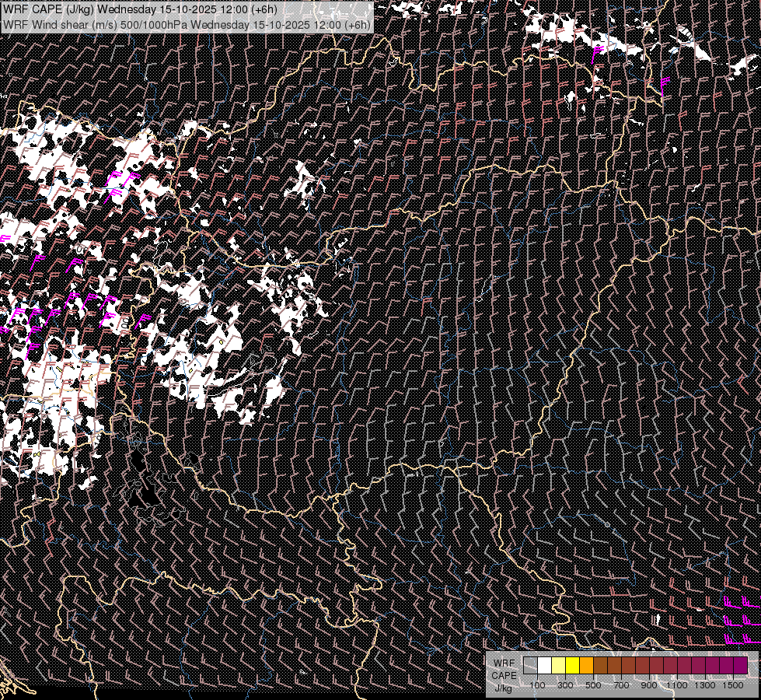Click the 1300 legend scale label
761x700 pixels.
coord(706,685)
